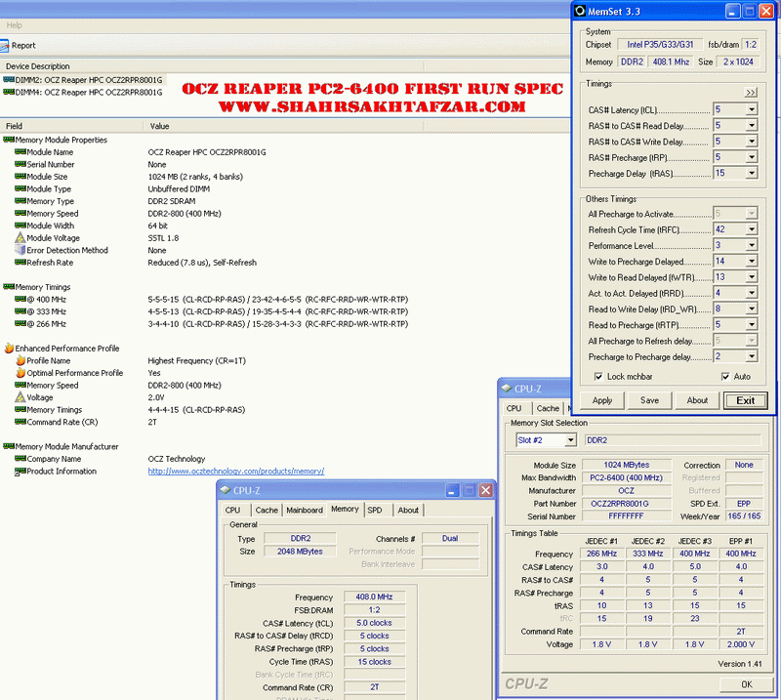Click OK in CPU-Z SPD window
Image resolution: width=781 pixels, height=700 pixels.
coord(747,684)
